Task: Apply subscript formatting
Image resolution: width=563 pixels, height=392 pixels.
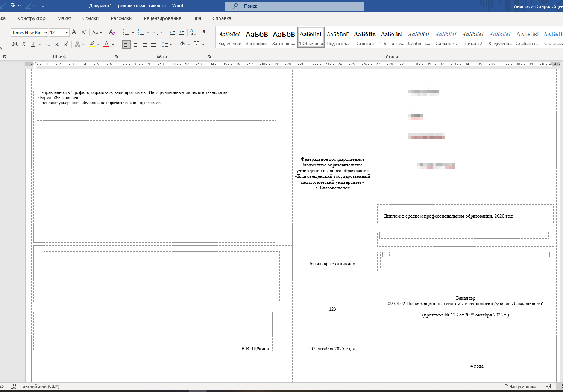Action: point(57,44)
